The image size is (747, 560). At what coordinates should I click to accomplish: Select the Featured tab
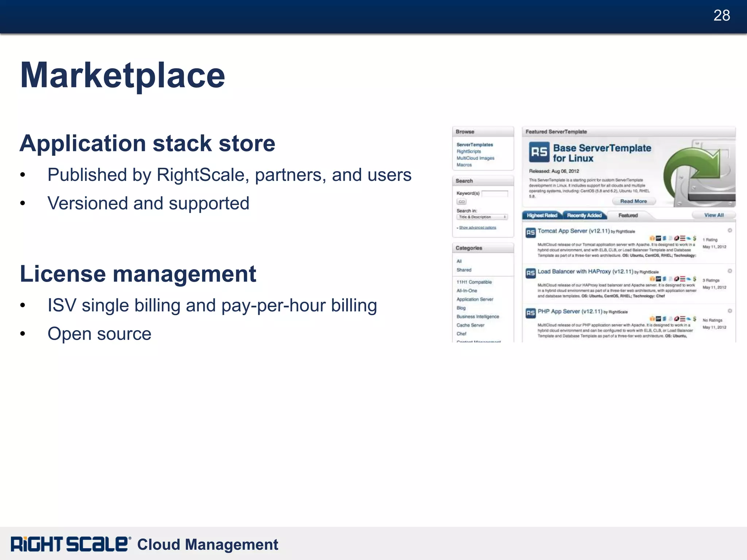click(x=628, y=215)
